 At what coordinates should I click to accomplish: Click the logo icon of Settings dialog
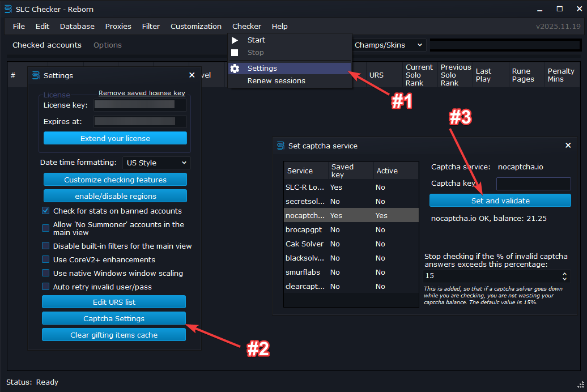[x=36, y=75]
